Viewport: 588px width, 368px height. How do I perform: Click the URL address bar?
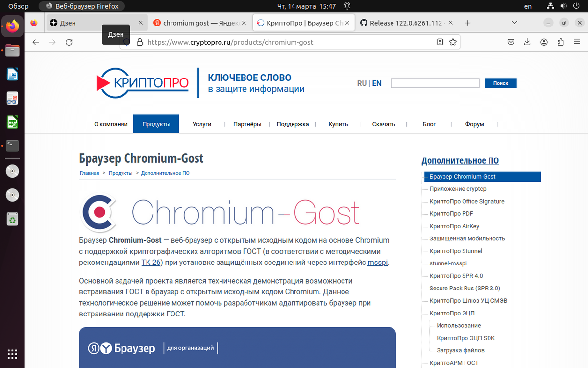289,42
